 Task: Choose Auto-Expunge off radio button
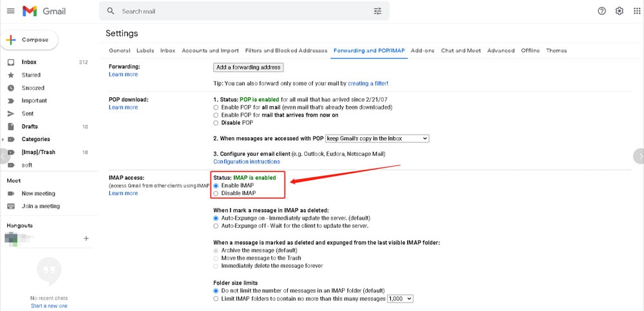tap(216, 226)
